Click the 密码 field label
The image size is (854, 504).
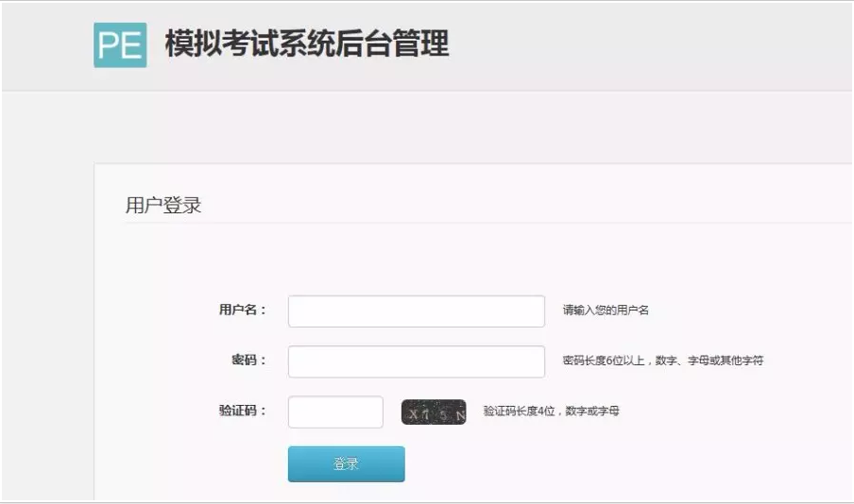[248, 361]
